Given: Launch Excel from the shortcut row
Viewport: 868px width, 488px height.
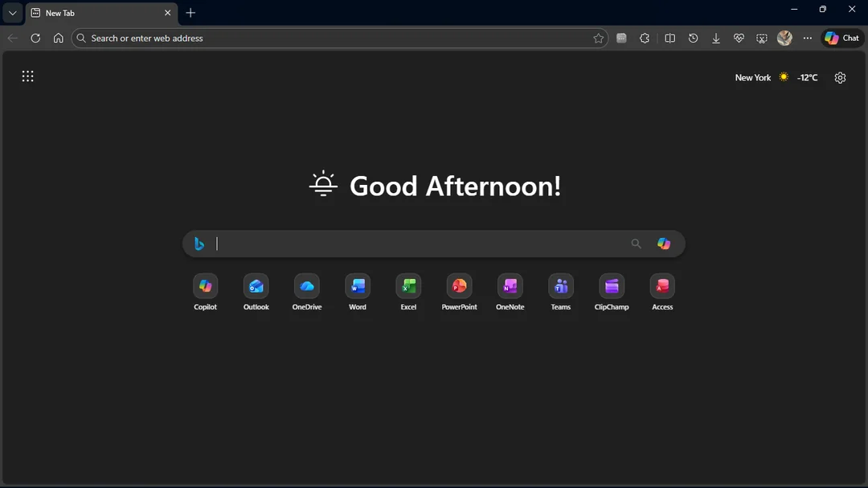Looking at the screenshot, I should (x=408, y=286).
